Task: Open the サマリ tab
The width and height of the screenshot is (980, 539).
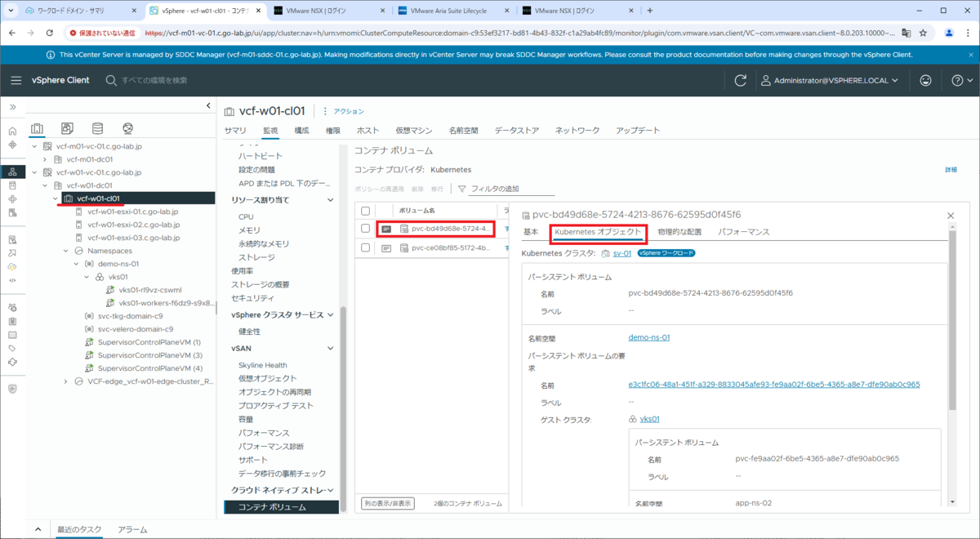Action: tap(235, 131)
